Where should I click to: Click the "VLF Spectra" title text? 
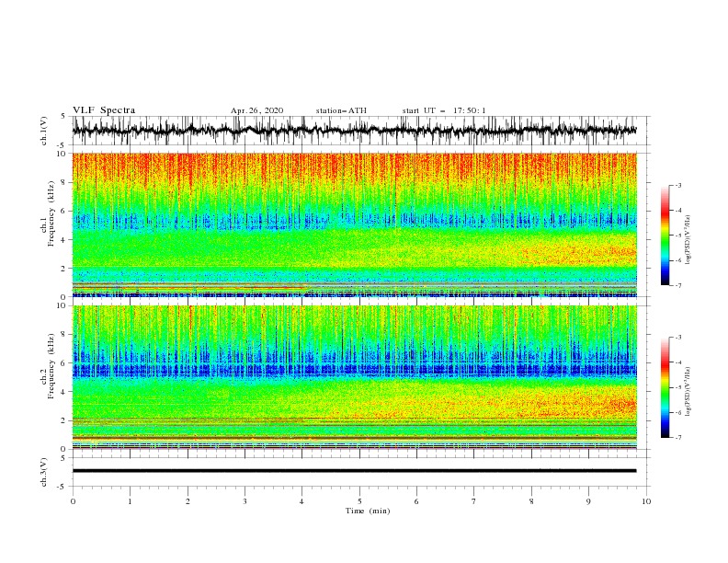click(104, 110)
